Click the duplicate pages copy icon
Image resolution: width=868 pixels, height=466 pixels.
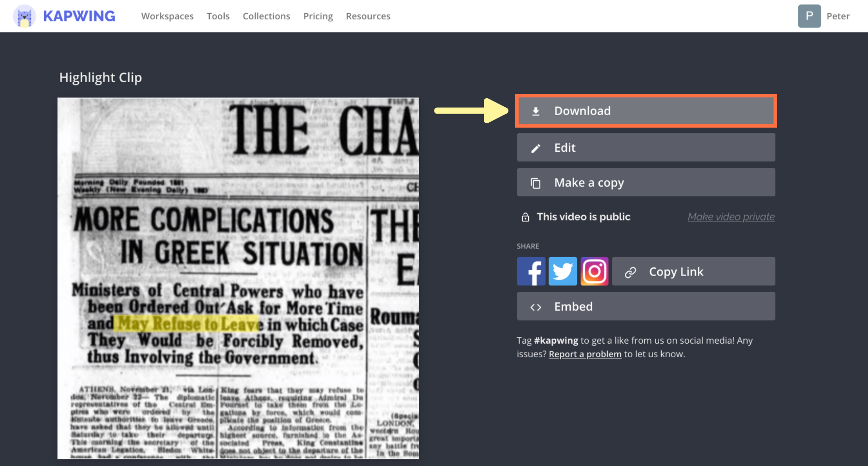pos(535,183)
